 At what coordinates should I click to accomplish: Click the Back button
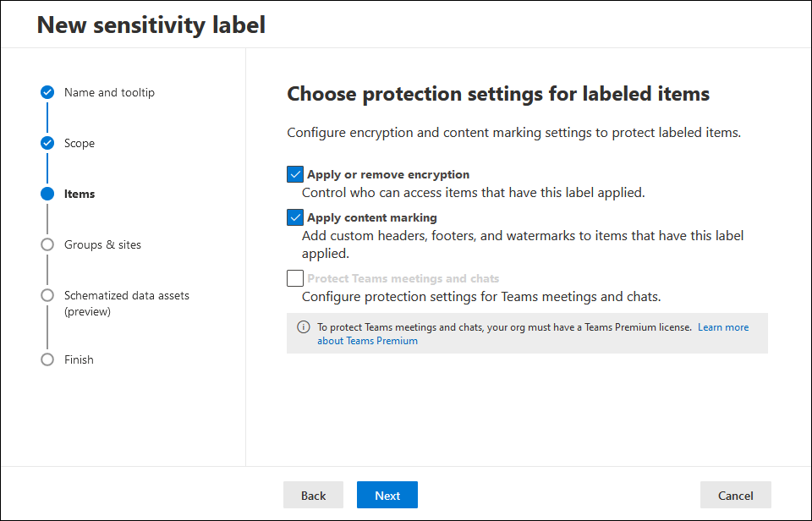[x=313, y=495]
